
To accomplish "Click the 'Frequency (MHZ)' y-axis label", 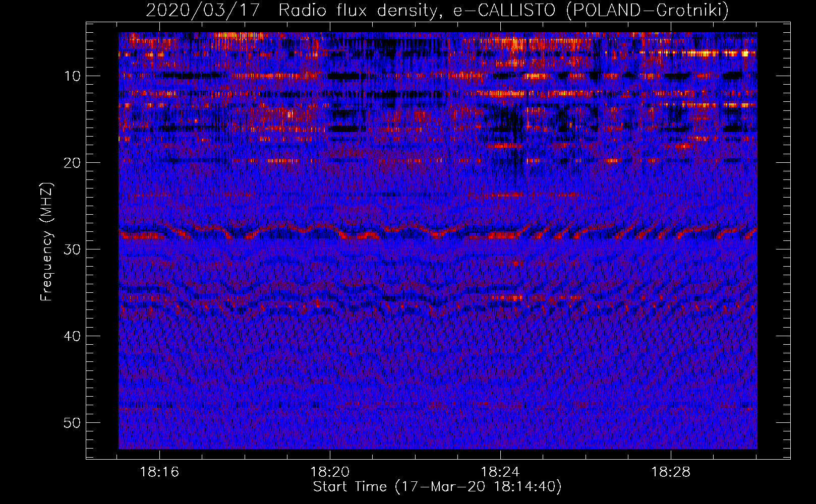I will [46, 242].
